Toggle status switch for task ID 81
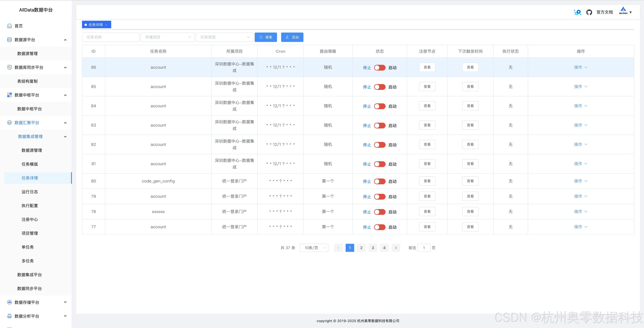The image size is (644, 328). click(x=380, y=164)
